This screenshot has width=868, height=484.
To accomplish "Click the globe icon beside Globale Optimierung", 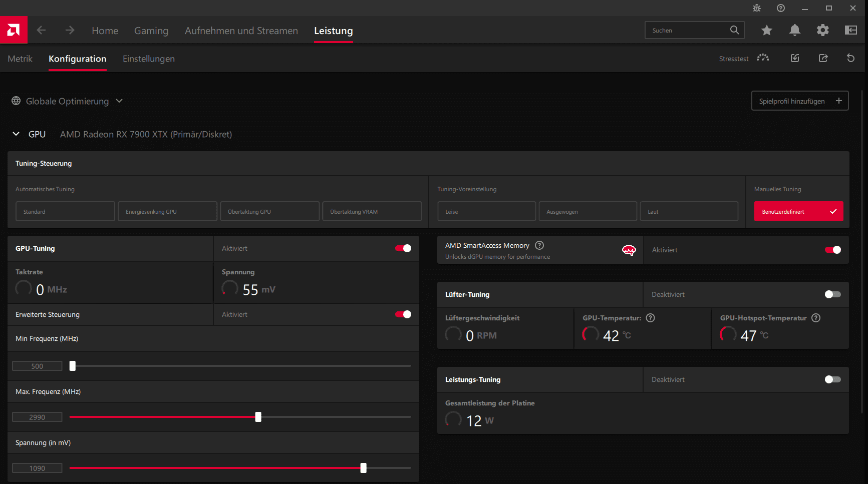I will point(16,101).
